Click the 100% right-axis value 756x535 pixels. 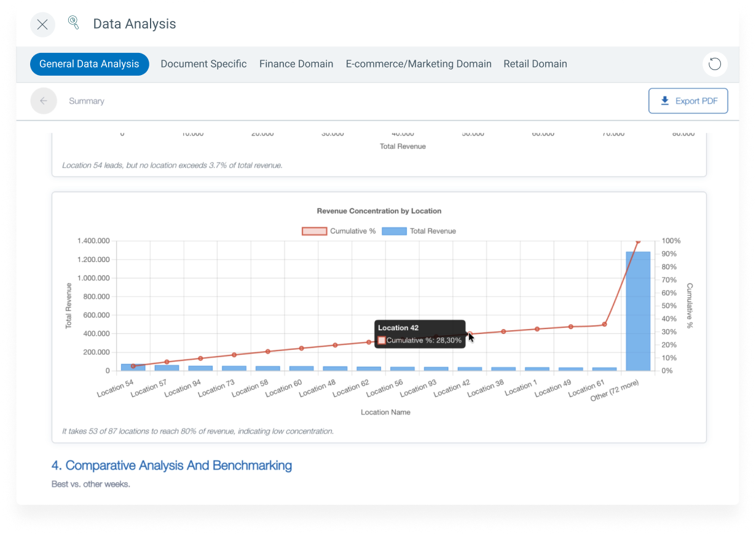(x=672, y=241)
